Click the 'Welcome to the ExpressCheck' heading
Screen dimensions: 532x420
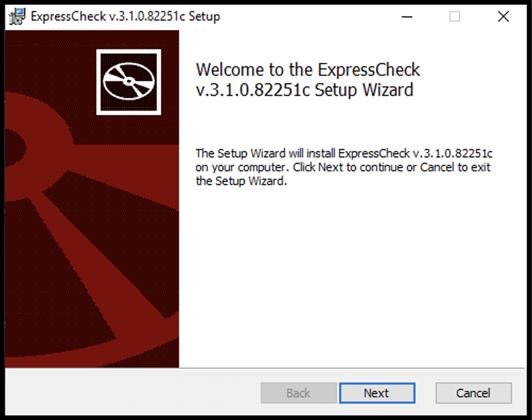pos(308,80)
